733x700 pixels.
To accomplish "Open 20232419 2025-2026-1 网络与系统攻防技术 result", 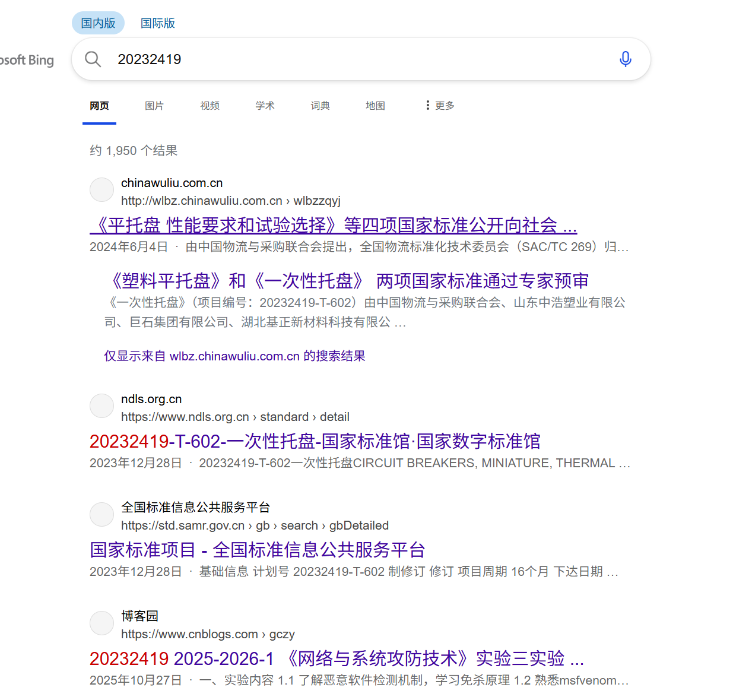I will pos(337,658).
